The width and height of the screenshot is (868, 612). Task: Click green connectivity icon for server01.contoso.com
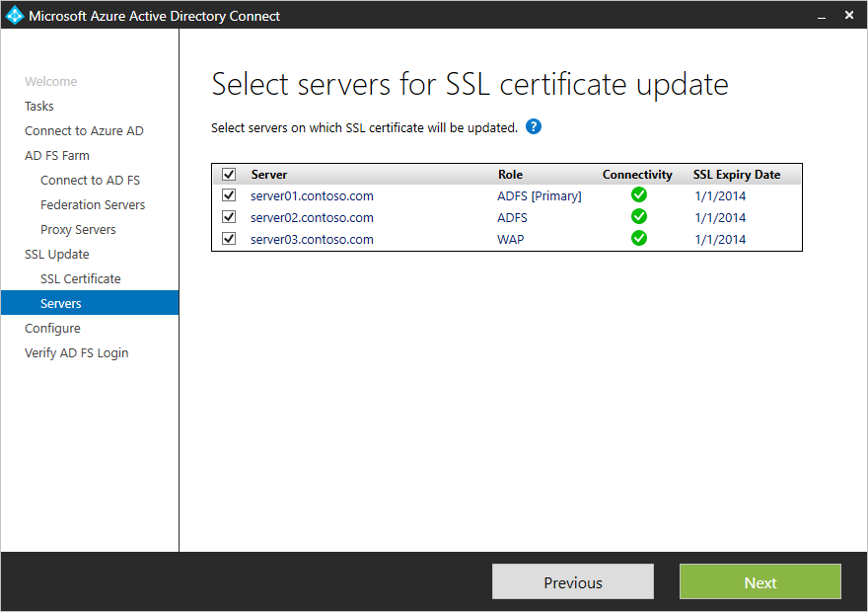(638, 194)
